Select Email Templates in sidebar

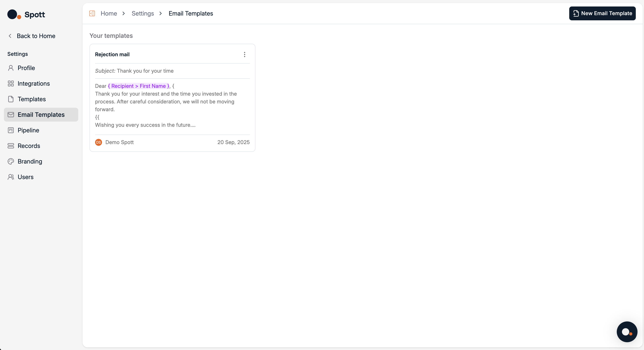[41, 115]
